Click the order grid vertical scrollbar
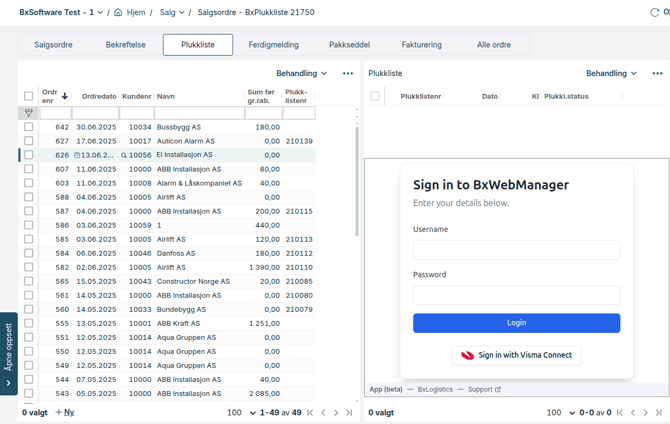 point(357,181)
